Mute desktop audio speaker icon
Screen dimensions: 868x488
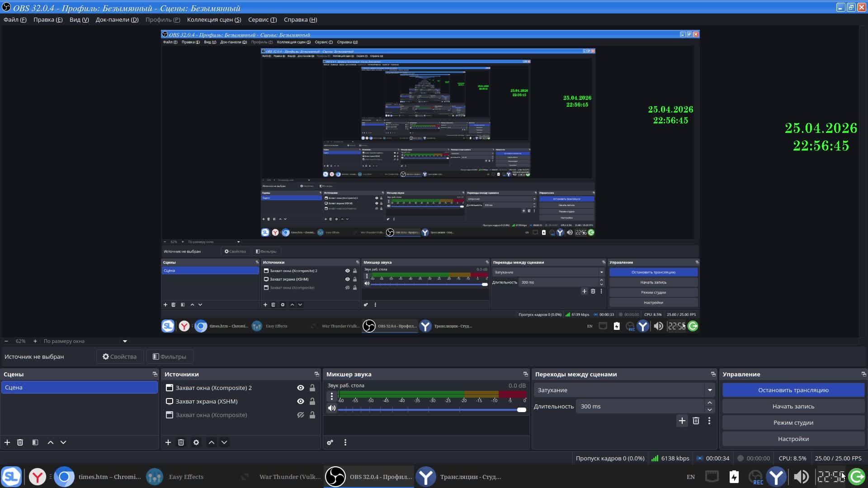[x=332, y=408]
